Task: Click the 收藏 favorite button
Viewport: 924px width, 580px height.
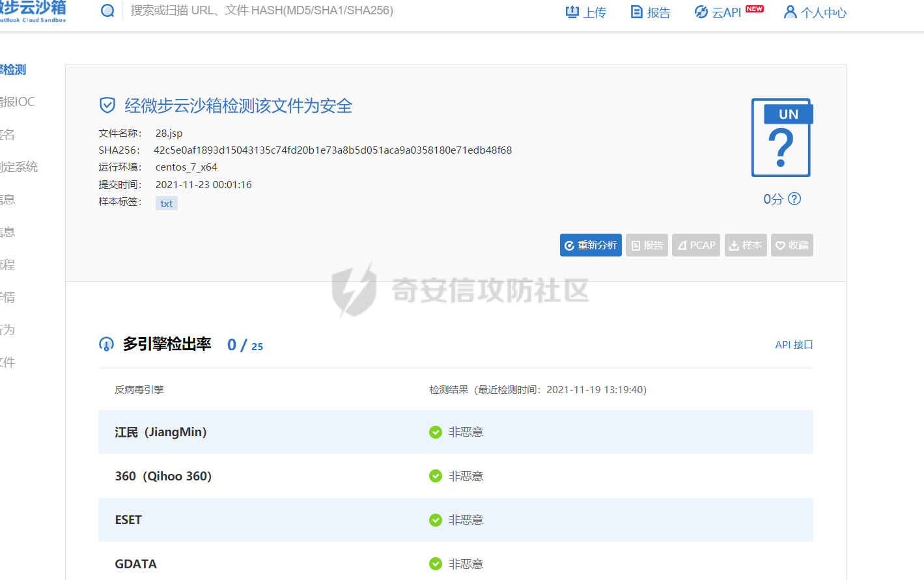Action: point(792,245)
